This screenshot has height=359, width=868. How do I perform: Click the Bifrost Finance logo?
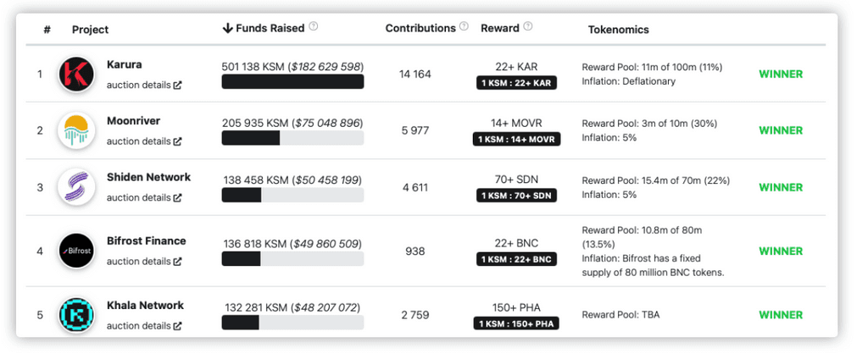[76, 251]
